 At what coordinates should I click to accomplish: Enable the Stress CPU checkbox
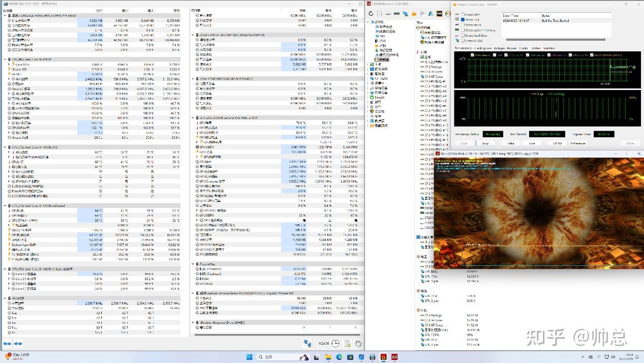click(x=462, y=15)
